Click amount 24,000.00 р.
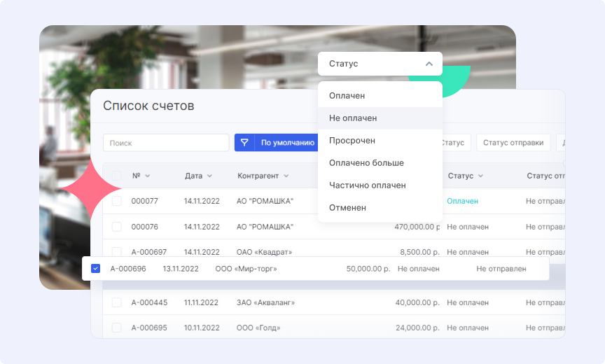This screenshot has height=364, width=605. (x=417, y=328)
